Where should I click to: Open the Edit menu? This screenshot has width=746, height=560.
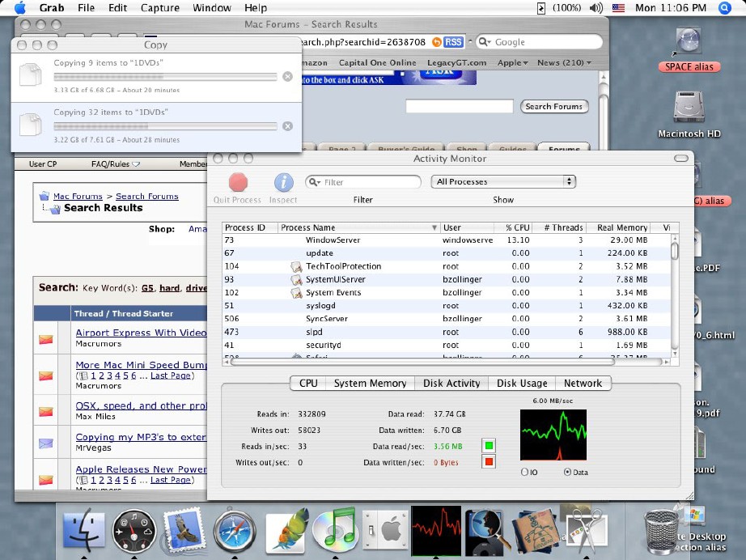click(117, 7)
